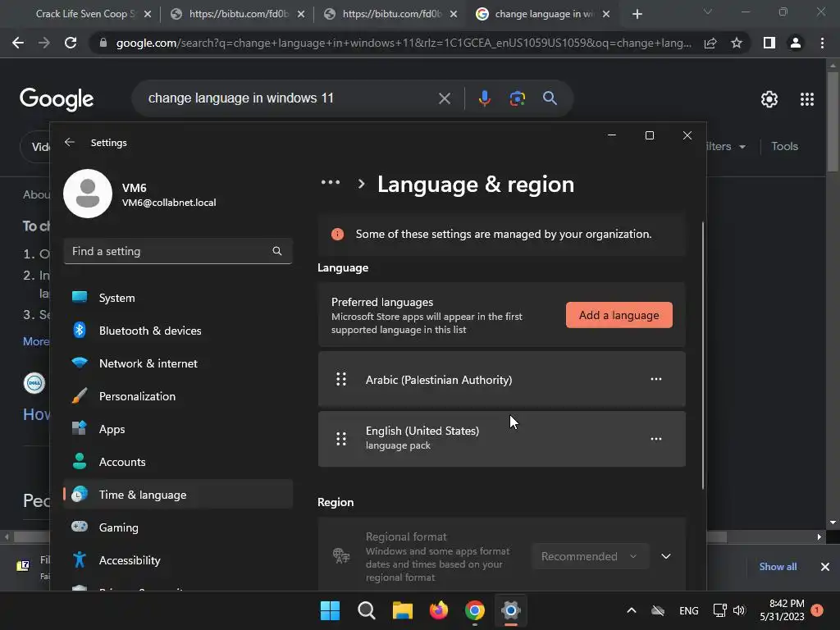Open Google quick settings gear

point(769,99)
